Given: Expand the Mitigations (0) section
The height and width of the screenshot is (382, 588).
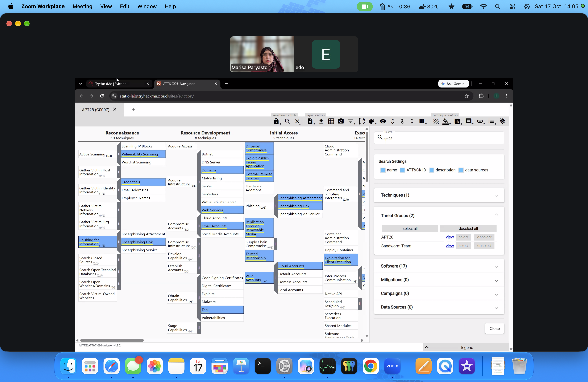Looking at the screenshot, I should point(439,280).
